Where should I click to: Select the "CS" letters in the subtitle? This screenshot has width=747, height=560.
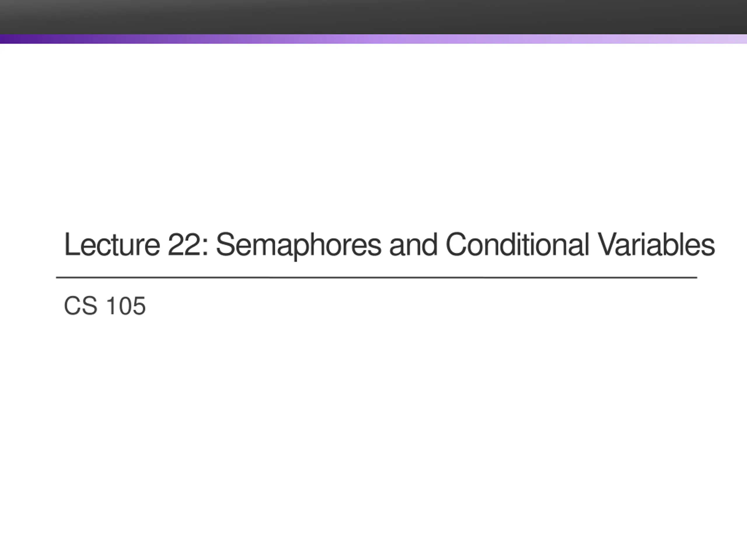81,306
